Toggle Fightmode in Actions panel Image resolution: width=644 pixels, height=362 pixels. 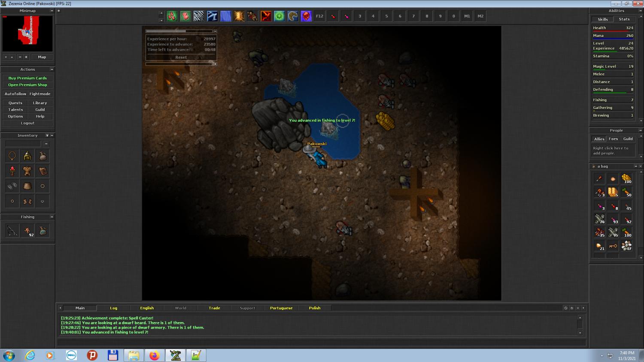tap(40, 94)
